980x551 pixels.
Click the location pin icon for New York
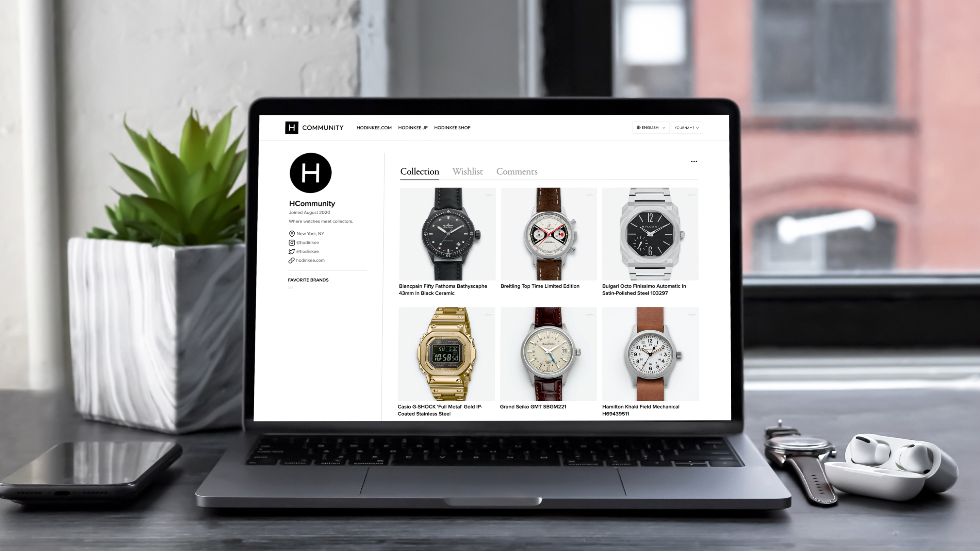[291, 233]
